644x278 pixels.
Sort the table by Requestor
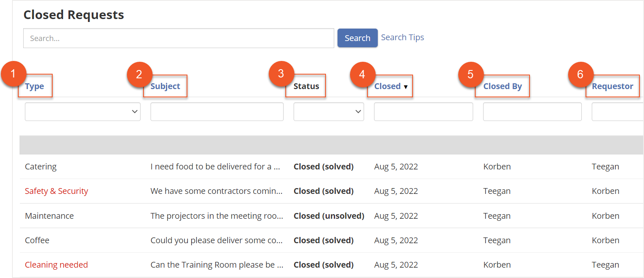pos(612,86)
